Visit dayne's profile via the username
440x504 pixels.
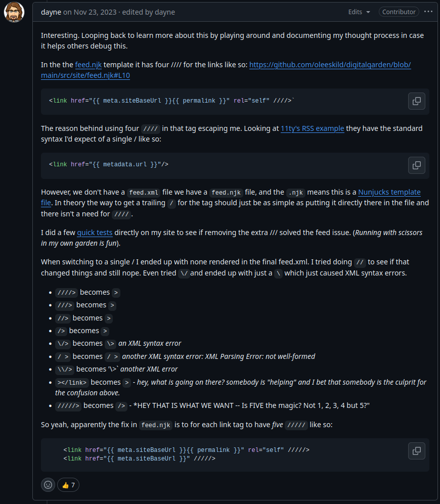tap(51, 12)
